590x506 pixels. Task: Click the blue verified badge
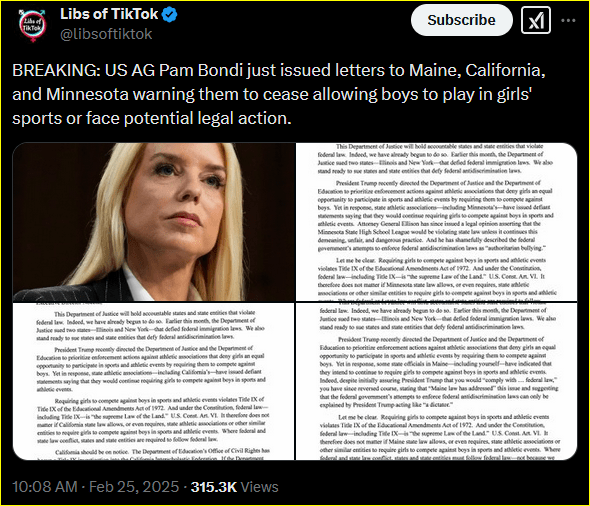[x=169, y=15]
